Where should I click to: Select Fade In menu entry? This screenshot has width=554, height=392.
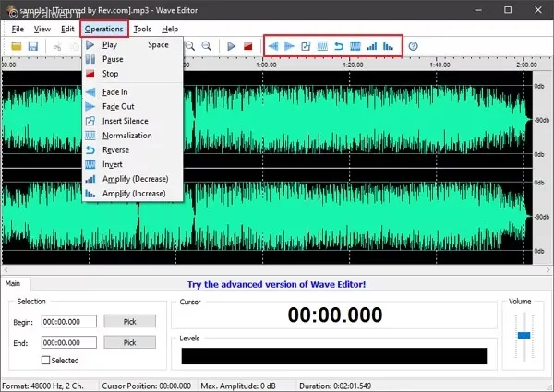click(x=132, y=92)
